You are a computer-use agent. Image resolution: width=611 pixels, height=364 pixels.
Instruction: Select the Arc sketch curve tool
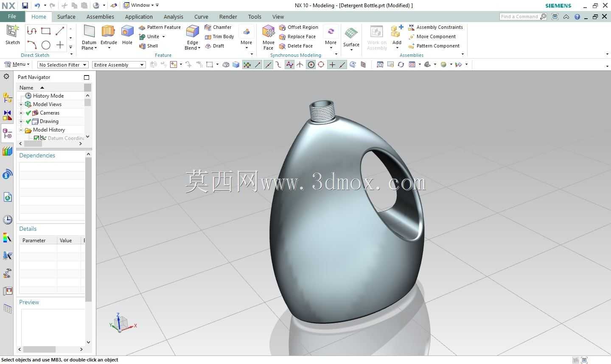click(x=32, y=45)
